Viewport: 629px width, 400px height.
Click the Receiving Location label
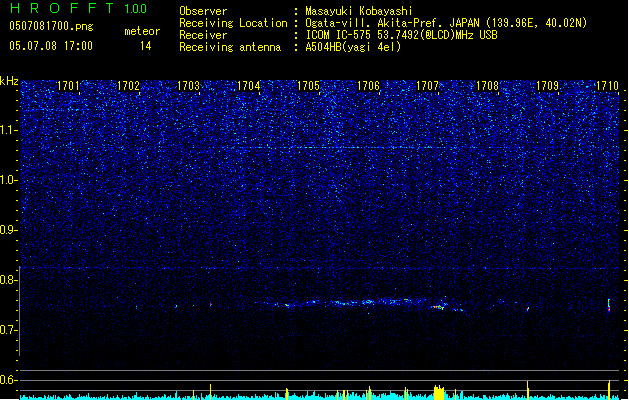pos(233,23)
